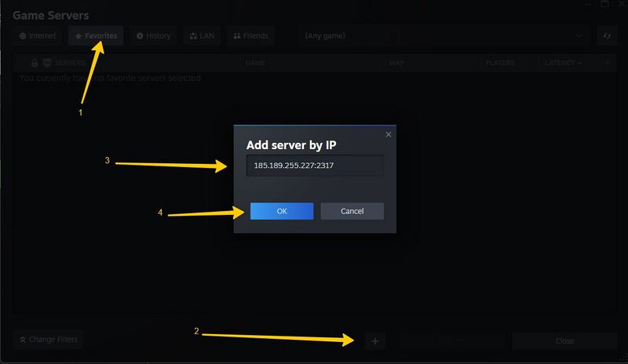Image resolution: width=628 pixels, height=364 pixels.
Task: Cancel the Add server by IP dialog
Action: click(352, 211)
